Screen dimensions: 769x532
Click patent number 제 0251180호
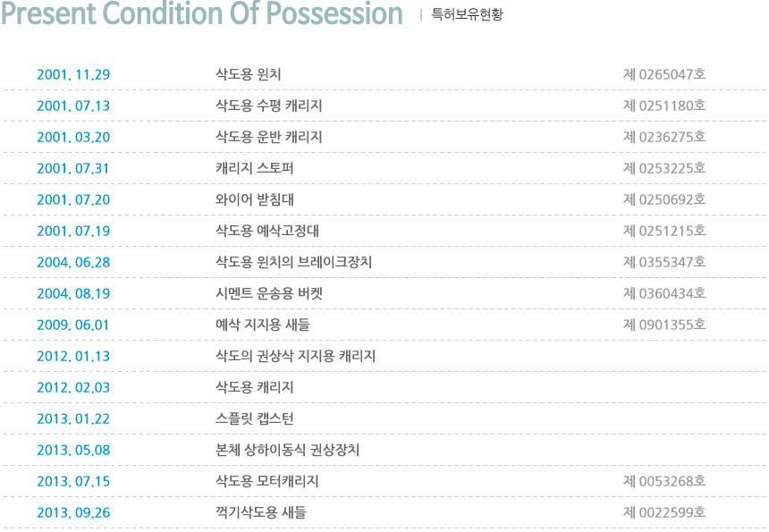(x=664, y=106)
